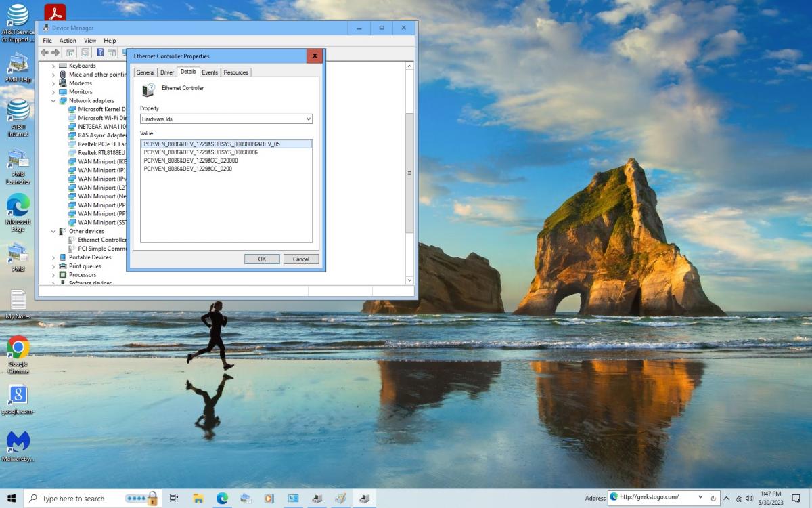Click the Back arrow in Device Manager toolbar

click(x=45, y=52)
